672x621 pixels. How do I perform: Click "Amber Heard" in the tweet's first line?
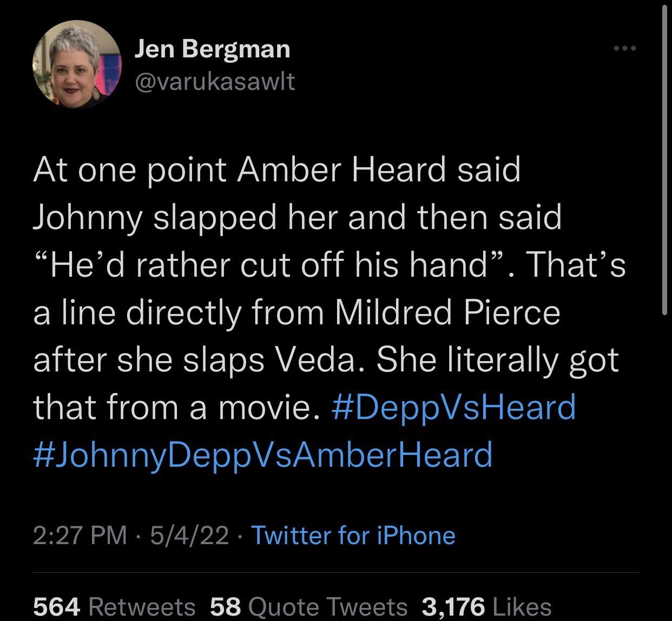[x=341, y=170]
